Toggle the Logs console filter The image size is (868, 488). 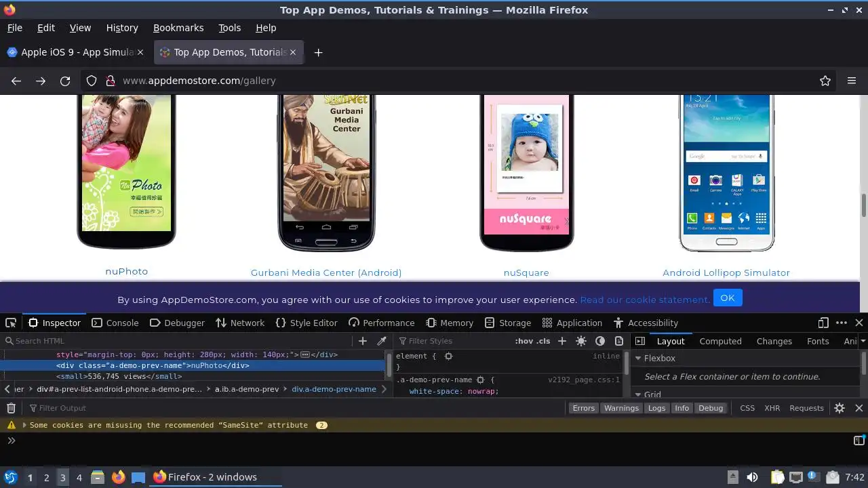[x=656, y=408]
